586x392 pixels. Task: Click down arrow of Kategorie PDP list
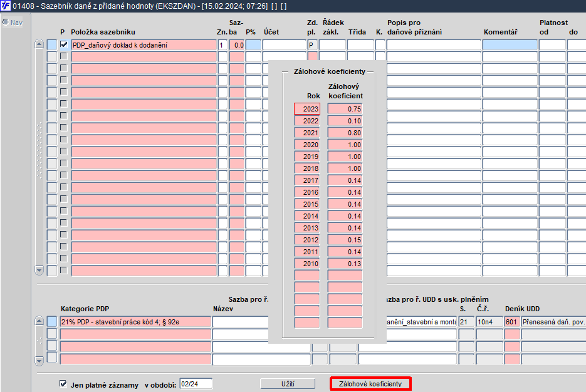click(x=39, y=360)
